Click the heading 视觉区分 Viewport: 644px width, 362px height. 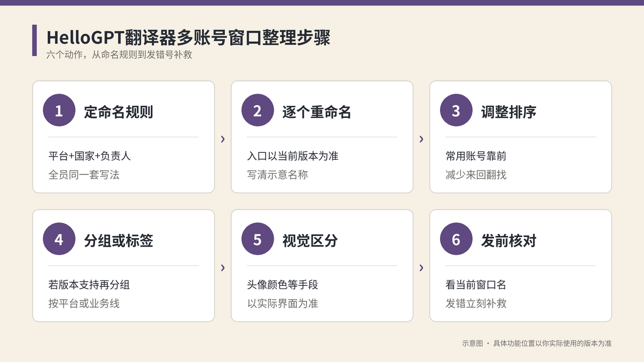[x=310, y=240]
